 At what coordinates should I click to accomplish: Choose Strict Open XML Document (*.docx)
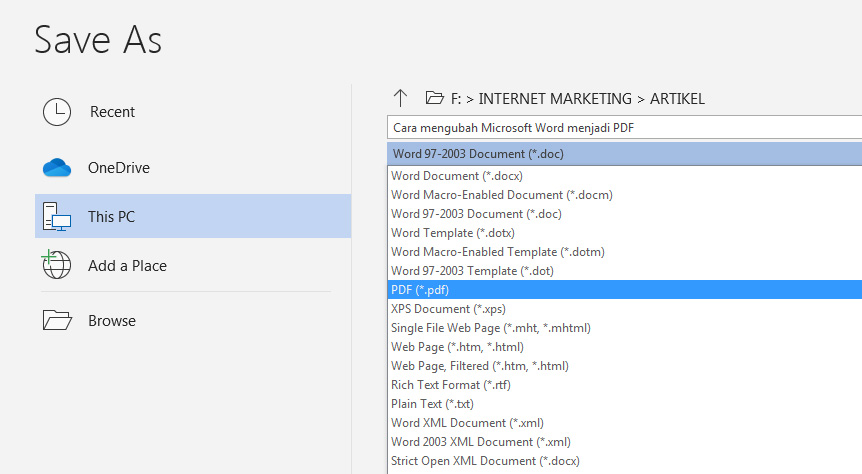625,461
